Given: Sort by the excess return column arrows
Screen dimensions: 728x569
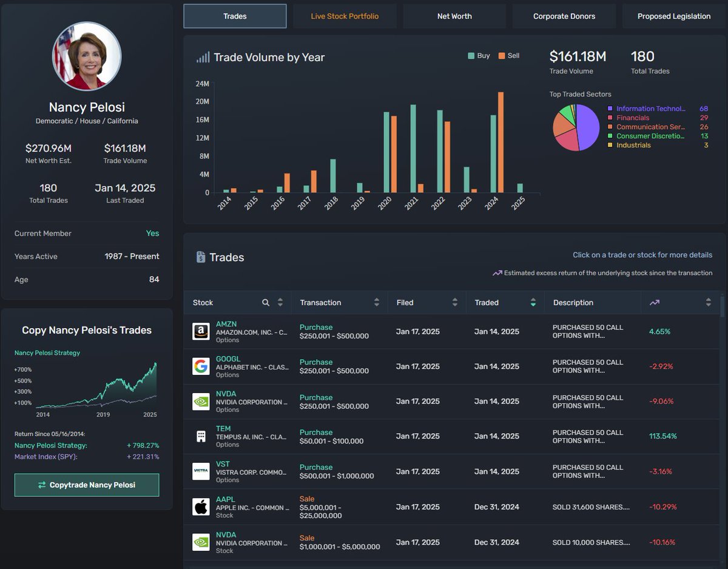Looking at the screenshot, I should (708, 302).
